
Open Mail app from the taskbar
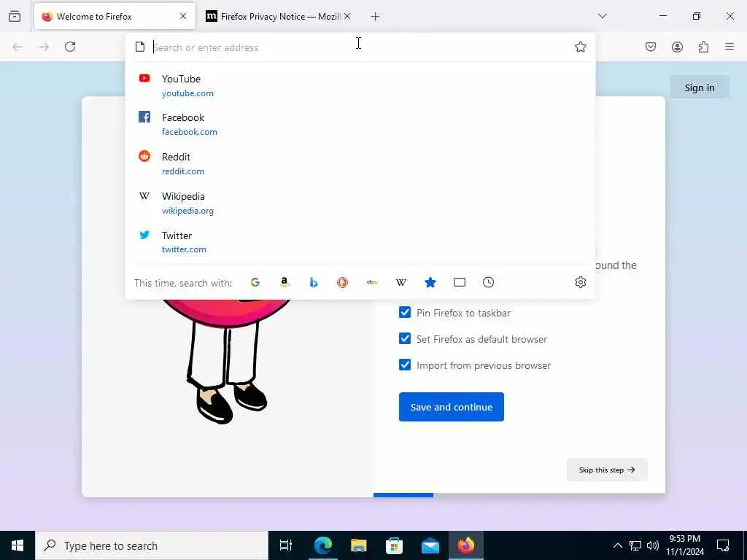[x=430, y=545]
